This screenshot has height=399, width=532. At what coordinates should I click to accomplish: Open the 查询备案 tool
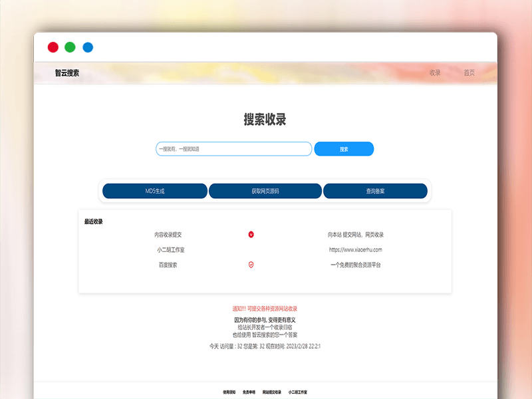(x=376, y=191)
